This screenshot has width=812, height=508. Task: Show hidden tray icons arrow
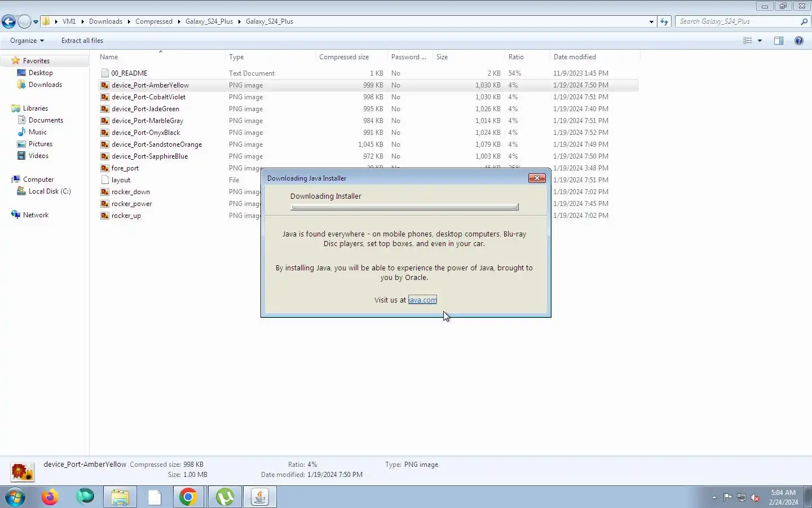(x=714, y=497)
